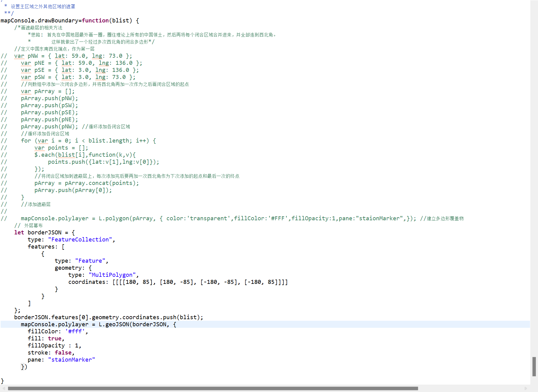Click the commented 'var pNW' line
Viewport: 538px width, 392px height.
pos(66,56)
